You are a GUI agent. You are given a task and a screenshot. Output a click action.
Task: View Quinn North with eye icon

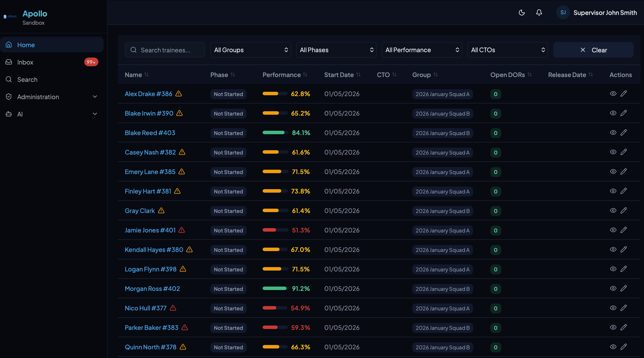(x=613, y=347)
